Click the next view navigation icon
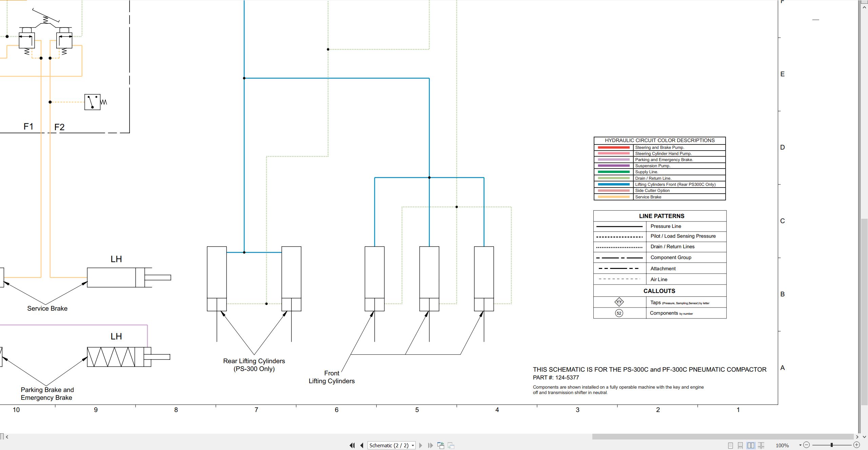Screen dimensions: 868x450 tap(451, 445)
